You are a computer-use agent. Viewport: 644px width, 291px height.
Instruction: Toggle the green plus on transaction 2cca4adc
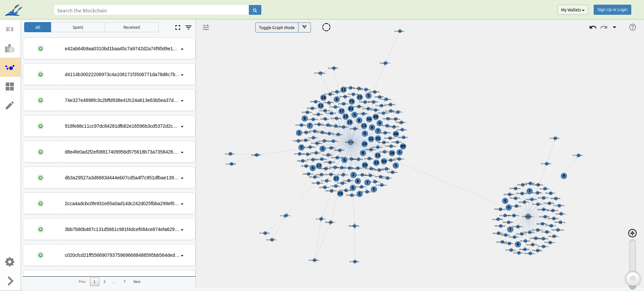click(x=41, y=203)
